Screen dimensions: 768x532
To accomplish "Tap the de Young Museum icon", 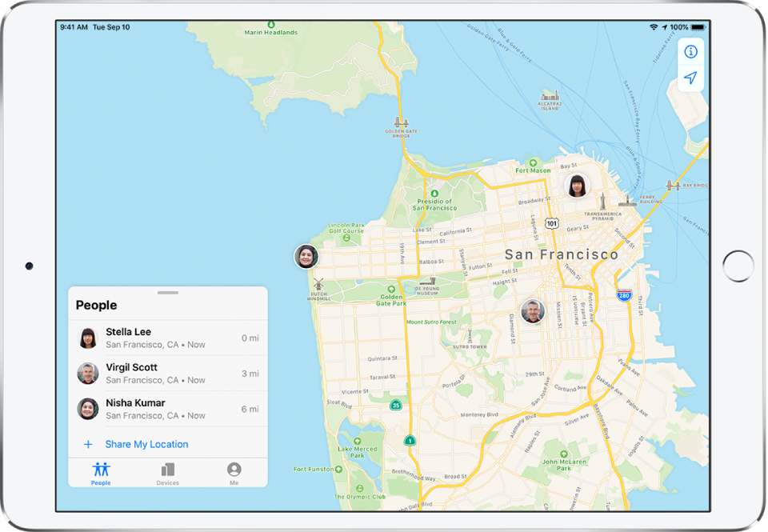I will coord(427,282).
